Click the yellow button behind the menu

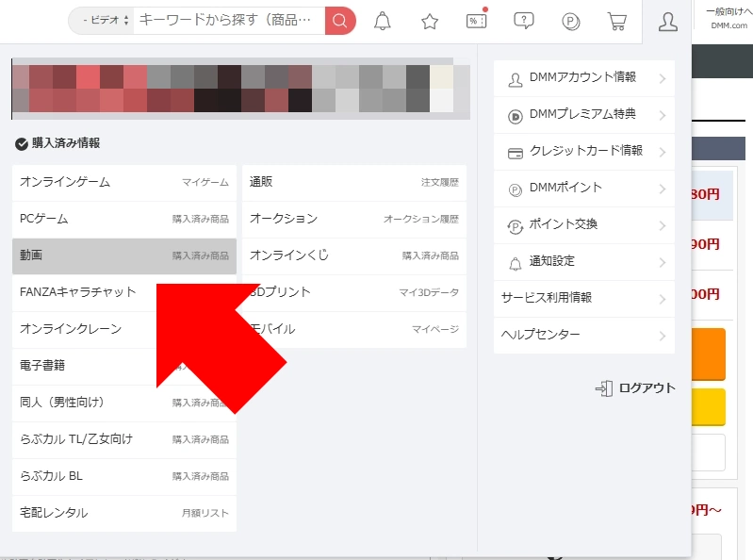coord(709,407)
